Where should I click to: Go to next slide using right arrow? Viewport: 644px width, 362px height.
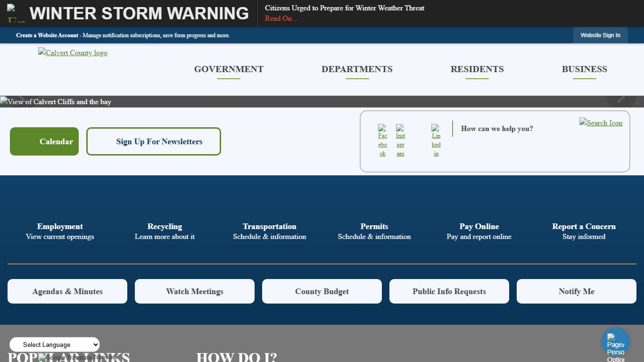tap(621, 98)
